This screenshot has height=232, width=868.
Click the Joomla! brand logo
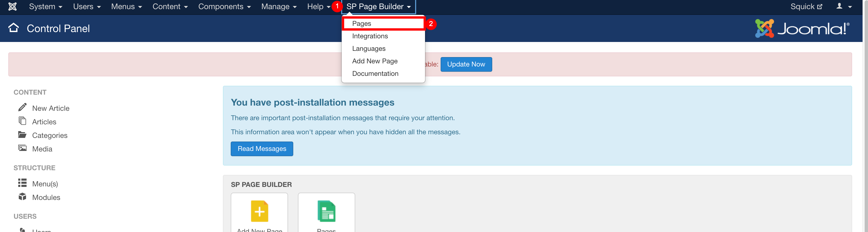tap(802, 28)
